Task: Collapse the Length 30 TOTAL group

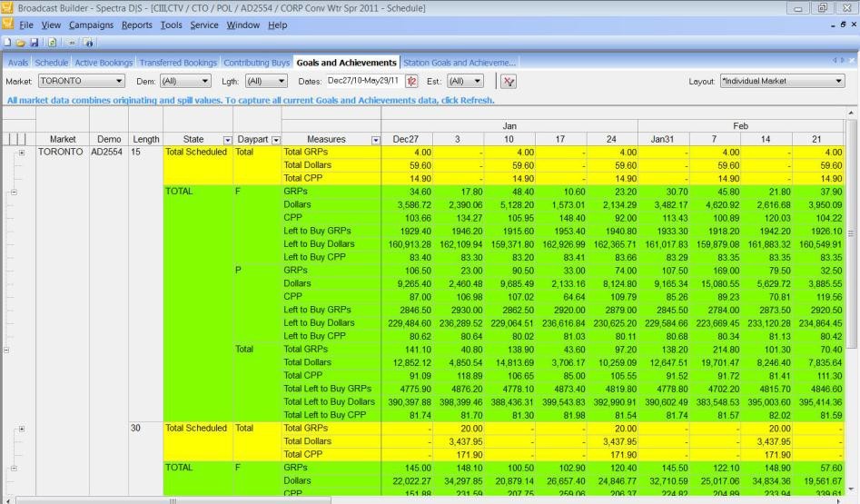Action: 14,469
